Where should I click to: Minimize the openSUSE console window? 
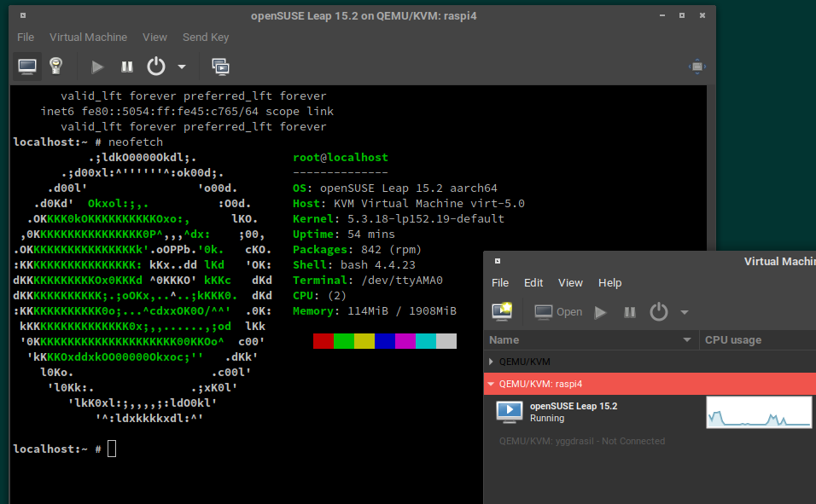click(662, 15)
